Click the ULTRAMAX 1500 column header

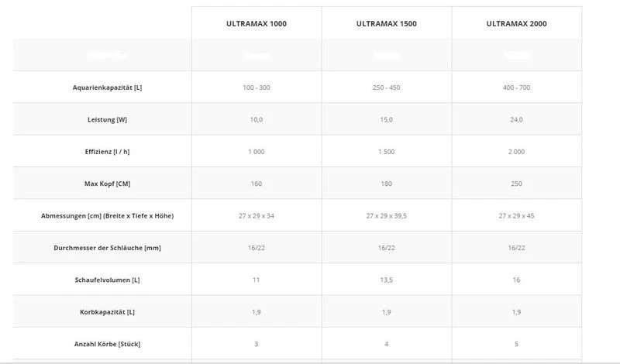[386, 24]
